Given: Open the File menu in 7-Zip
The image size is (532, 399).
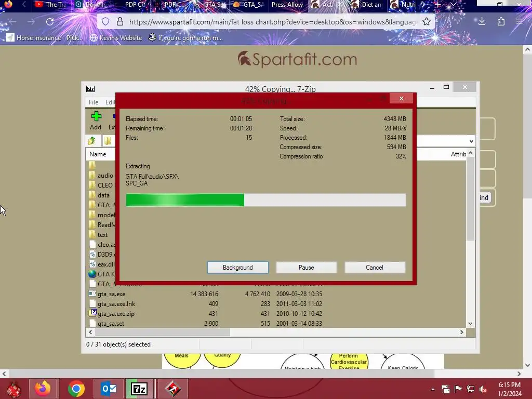Looking at the screenshot, I should [x=94, y=102].
